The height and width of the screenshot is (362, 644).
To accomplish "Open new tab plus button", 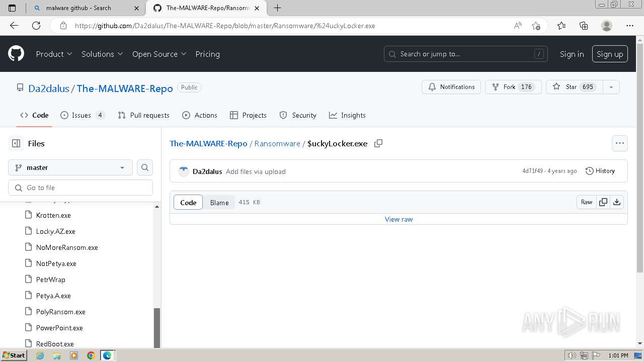I will click(x=277, y=8).
